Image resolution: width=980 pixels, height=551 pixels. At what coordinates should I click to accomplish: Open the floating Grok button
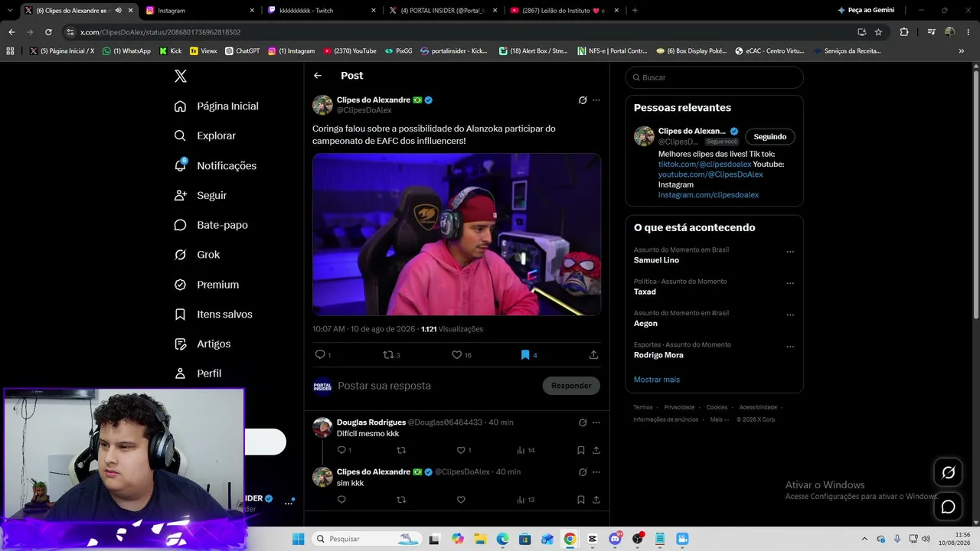(948, 472)
